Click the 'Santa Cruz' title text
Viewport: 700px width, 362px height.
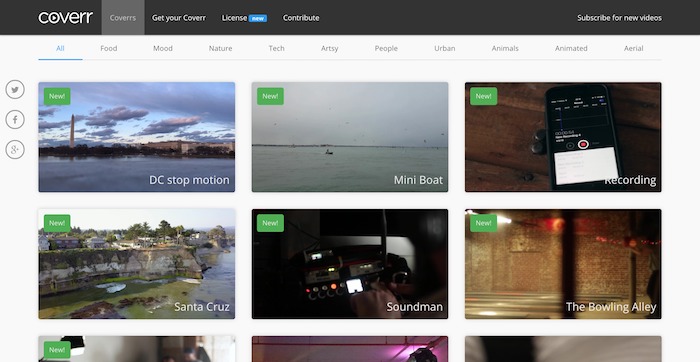[x=202, y=307]
